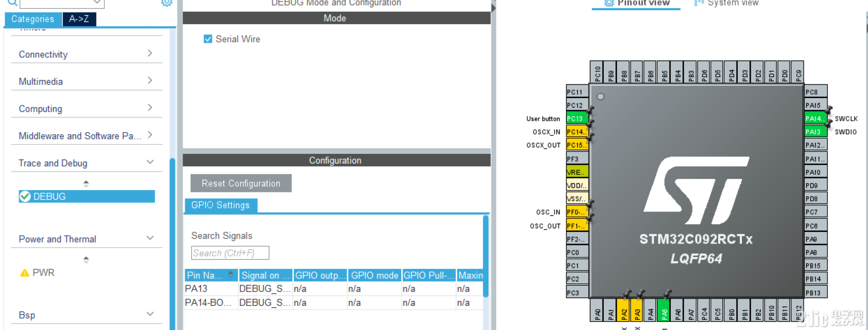Click the PF3 pin on chip
The width and height of the screenshot is (868, 330).
(x=577, y=158)
